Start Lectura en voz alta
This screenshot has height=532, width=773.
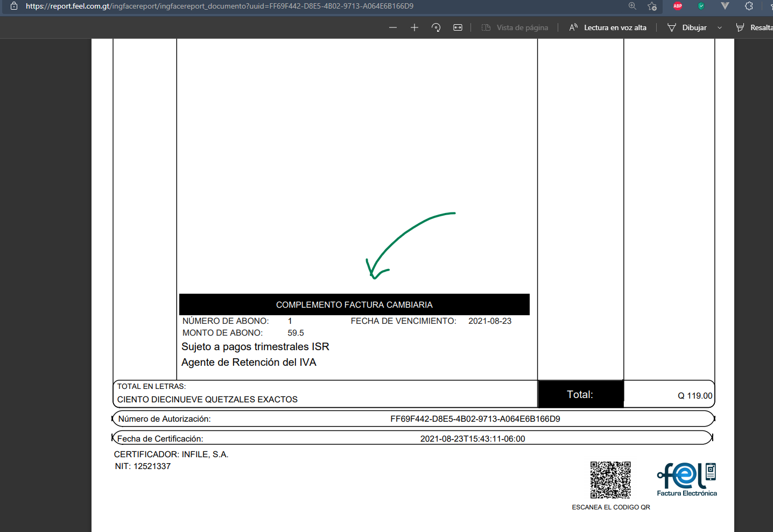[x=608, y=27]
